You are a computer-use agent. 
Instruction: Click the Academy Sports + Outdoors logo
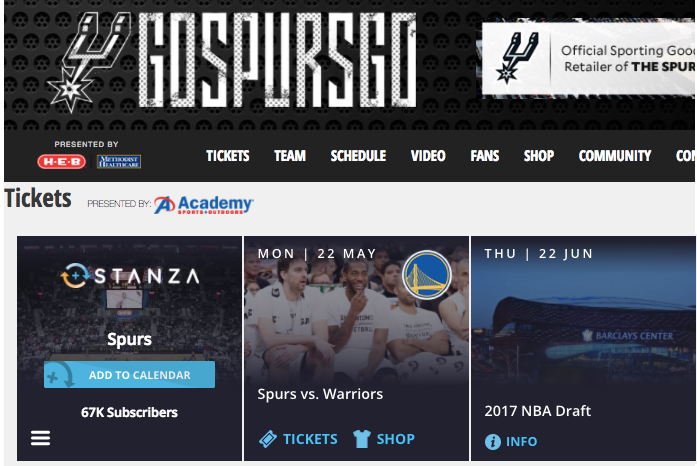click(204, 205)
